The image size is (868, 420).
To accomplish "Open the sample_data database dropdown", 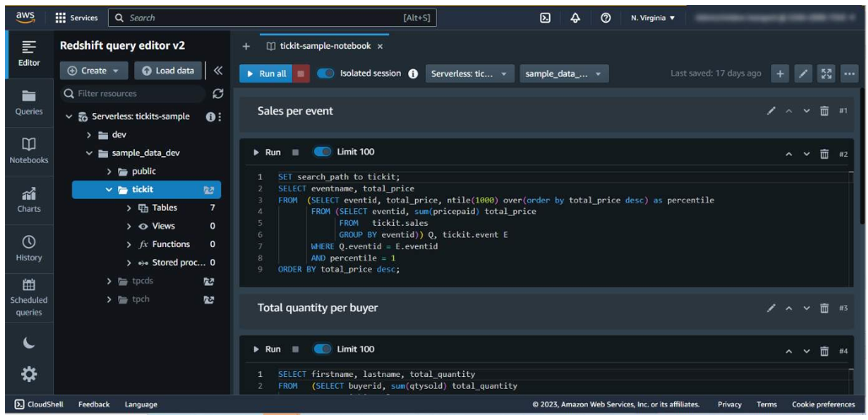I will [x=563, y=73].
